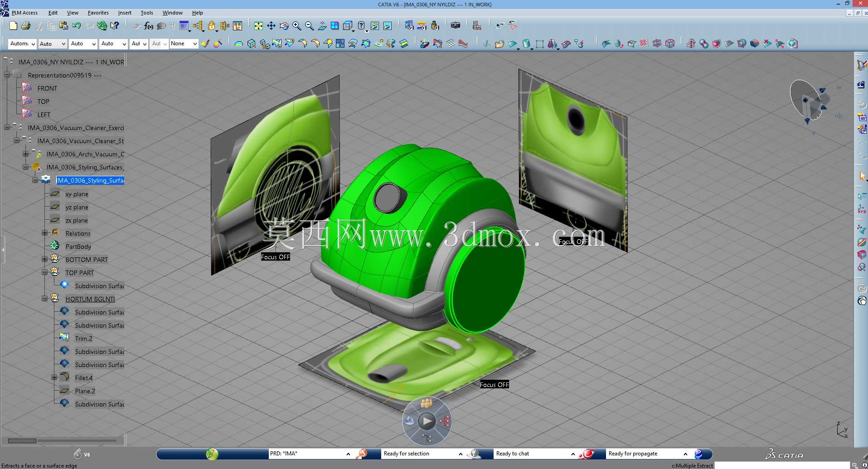Expand the Fillet.4 node
The width and height of the screenshot is (868, 469).
pyautogui.click(x=54, y=377)
